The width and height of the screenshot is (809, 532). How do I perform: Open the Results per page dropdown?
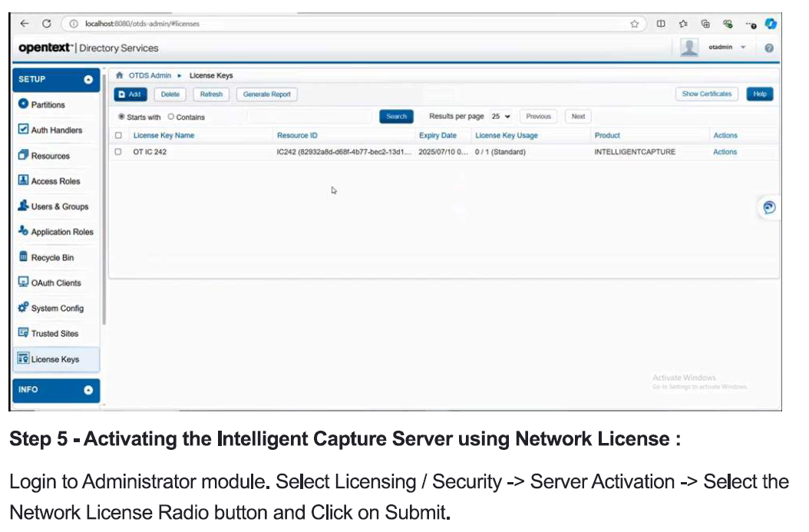click(500, 117)
